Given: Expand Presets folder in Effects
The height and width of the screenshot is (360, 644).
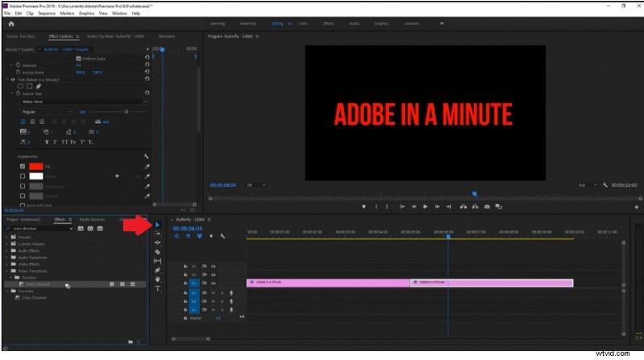Looking at the screenshot, I should 6,237.
